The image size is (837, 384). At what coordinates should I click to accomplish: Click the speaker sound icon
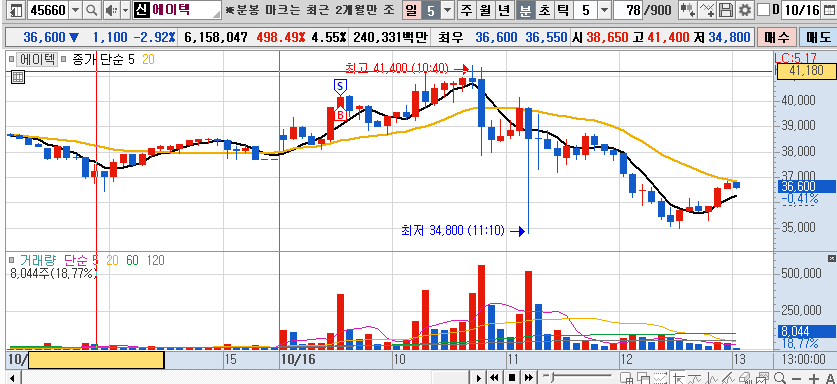[111, 10]
